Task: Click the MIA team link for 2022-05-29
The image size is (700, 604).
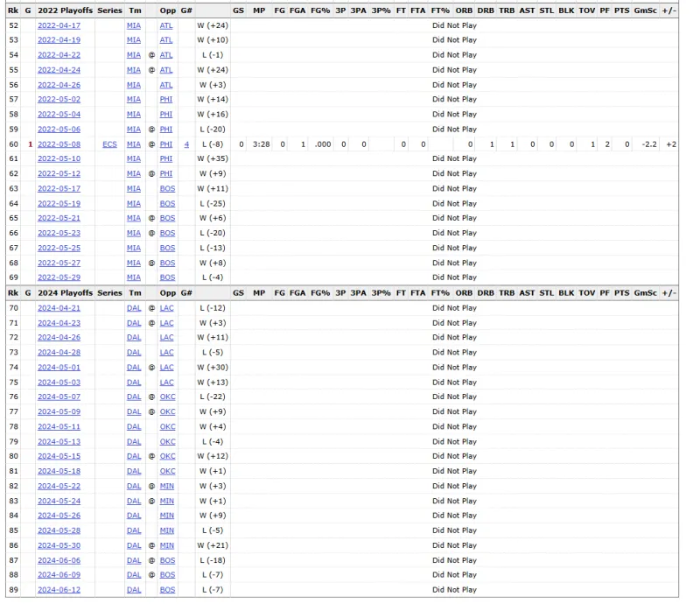Action: [133, 277]
